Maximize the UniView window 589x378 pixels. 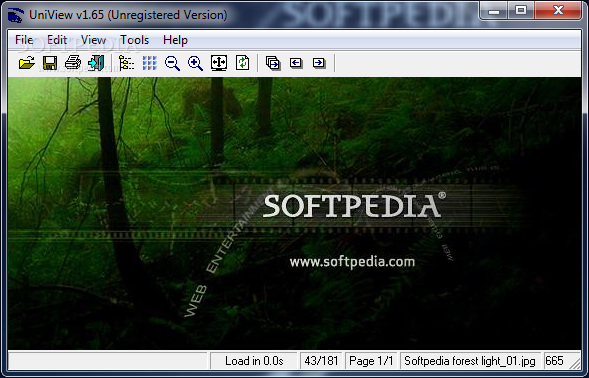(521, 11)
